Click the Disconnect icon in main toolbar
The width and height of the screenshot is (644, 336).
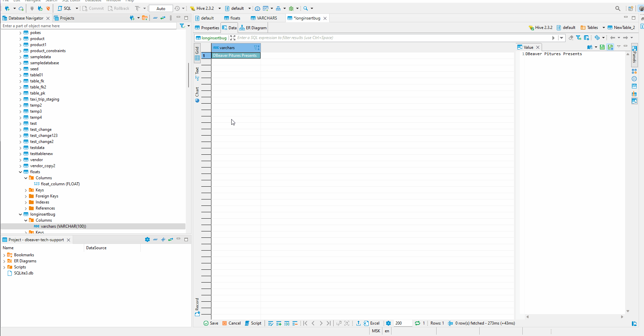coord(48,8)
